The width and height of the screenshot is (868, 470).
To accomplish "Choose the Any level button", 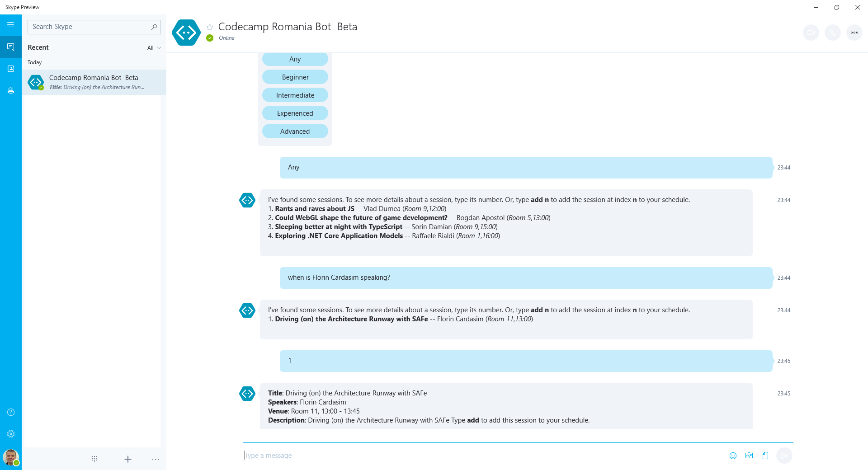I will 295,59.
